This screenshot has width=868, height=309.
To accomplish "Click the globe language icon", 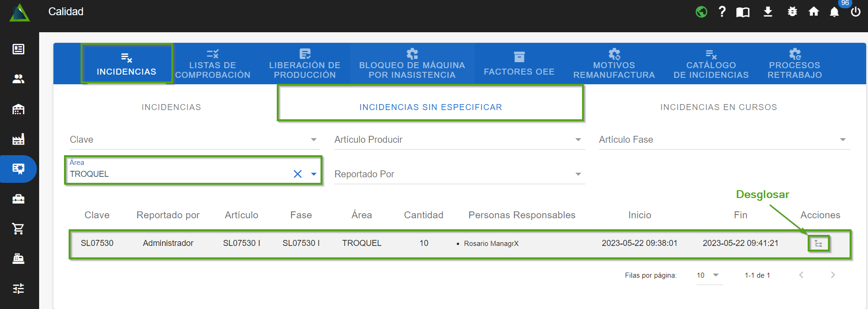I will pyautogui.click(x=701, y=12).
